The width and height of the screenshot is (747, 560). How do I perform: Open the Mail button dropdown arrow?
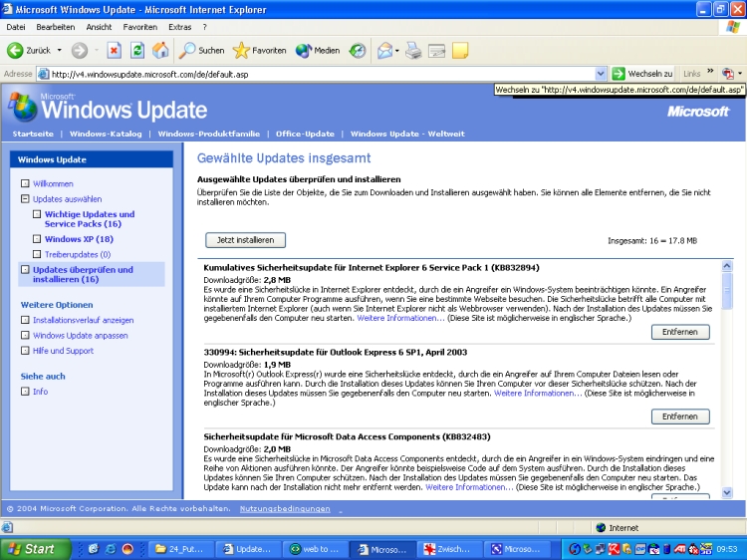[396, 50]
